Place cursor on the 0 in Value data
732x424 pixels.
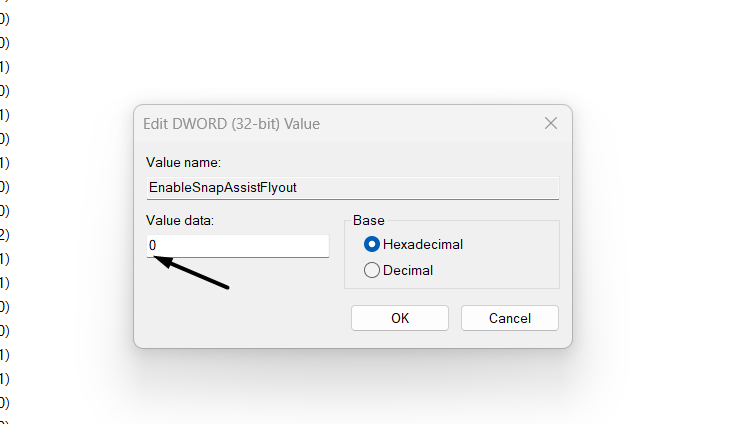point(153,245)
